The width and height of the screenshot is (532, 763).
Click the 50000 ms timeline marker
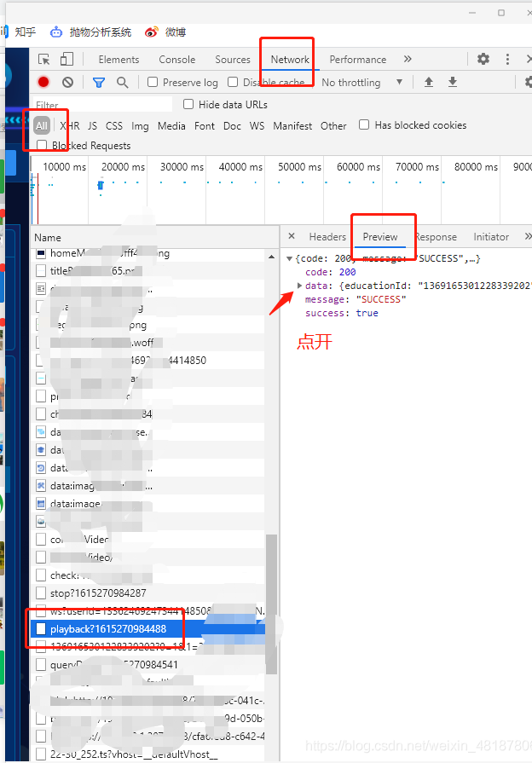coord(299,167)
